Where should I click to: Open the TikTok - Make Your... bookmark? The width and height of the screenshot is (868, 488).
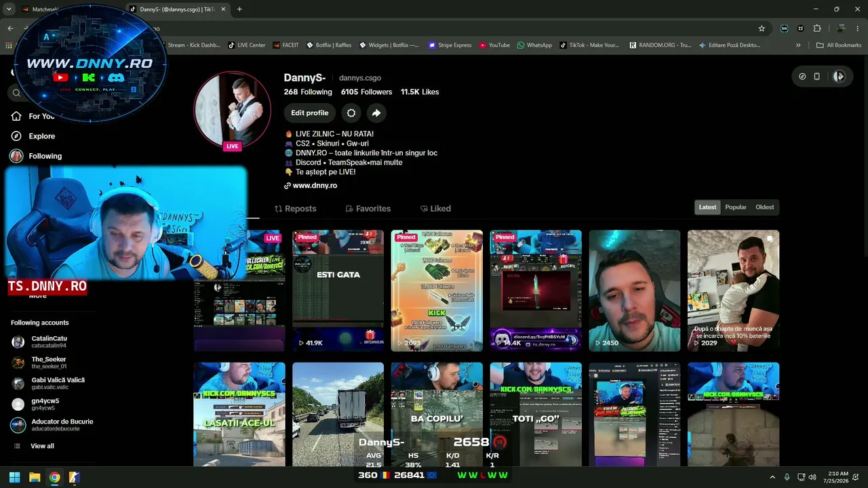tap(589, 45)
